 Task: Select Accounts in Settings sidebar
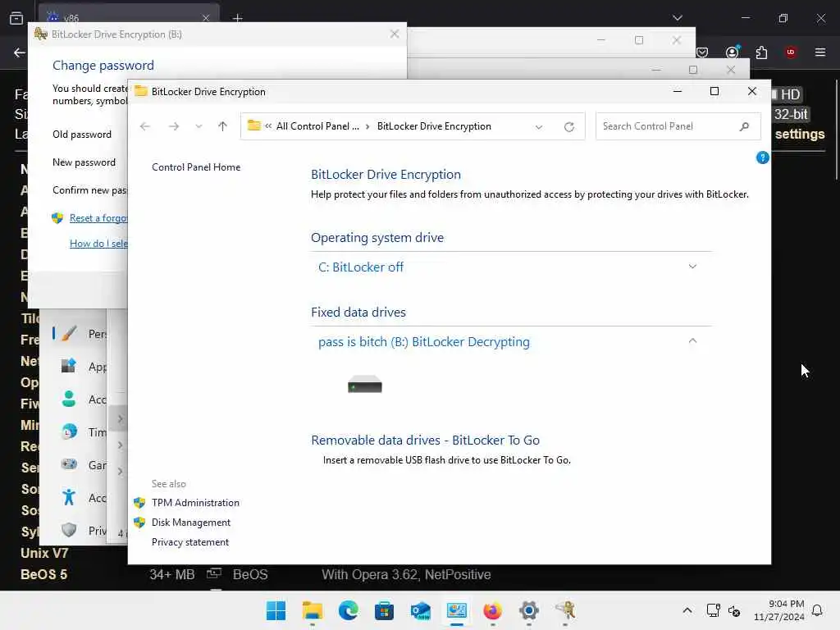tap(84, 399)
